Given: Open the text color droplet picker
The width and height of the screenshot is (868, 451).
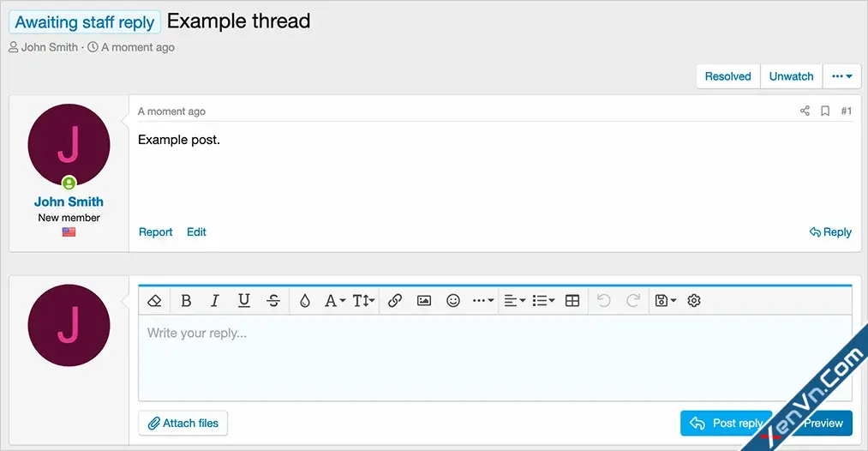Looking at the screenshot, I should 304,300.
